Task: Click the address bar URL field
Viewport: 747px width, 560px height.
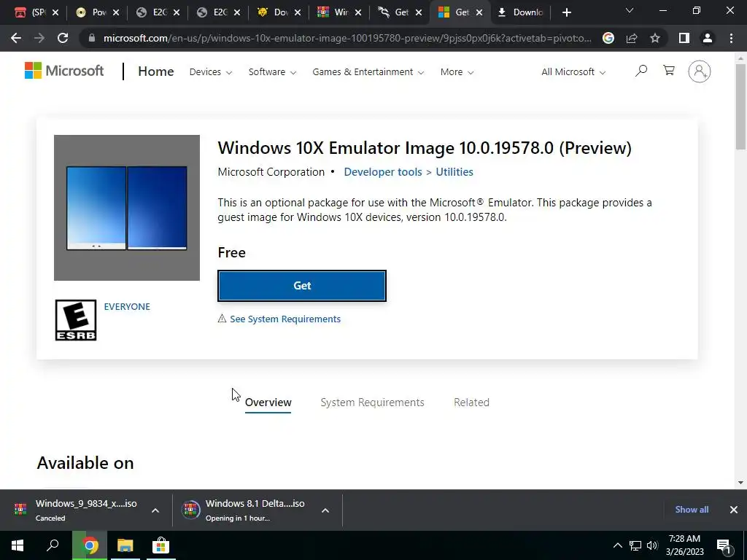Action: click(x=347, y=38)
